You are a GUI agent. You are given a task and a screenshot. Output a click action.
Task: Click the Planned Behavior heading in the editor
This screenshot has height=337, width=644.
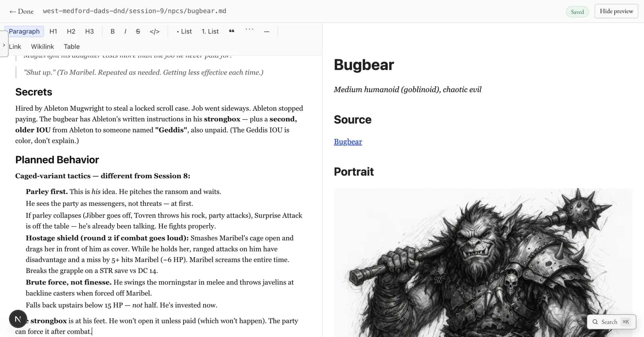click(x=57, y=160)
